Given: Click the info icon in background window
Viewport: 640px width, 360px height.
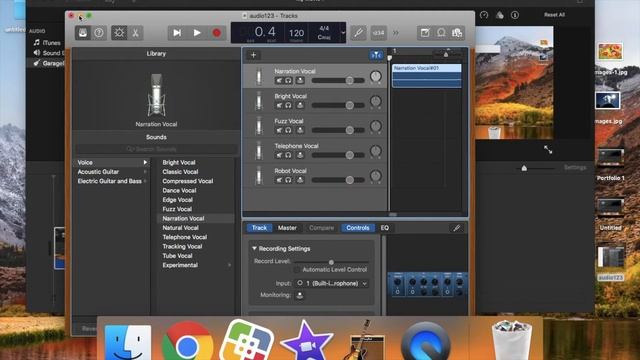Looking at the screenshot, I should click(515, 15).
